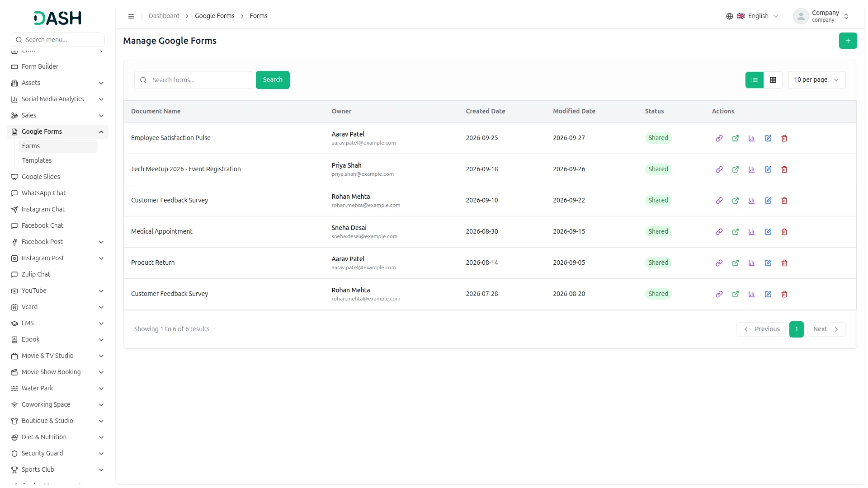Image resolution: width=868 pixels, height=488 pixels.
Task: Toggle the sidebar hamburger menu
Action: [131, 16]
